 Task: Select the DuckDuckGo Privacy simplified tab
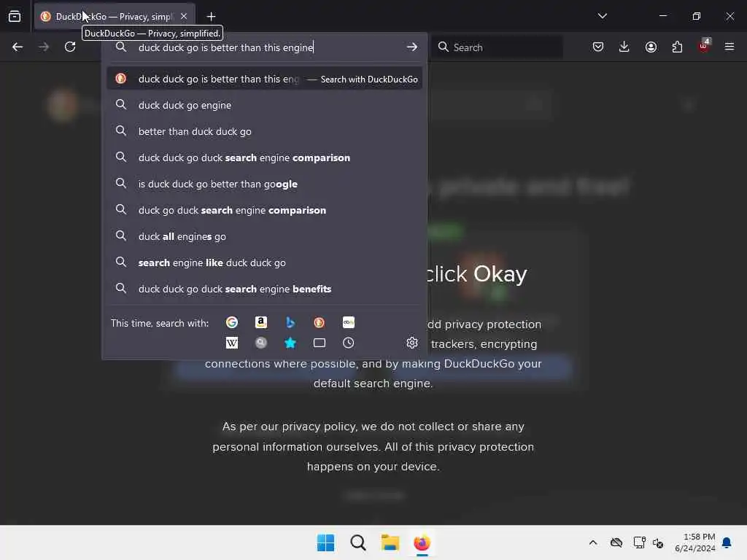tap(115, 17)
